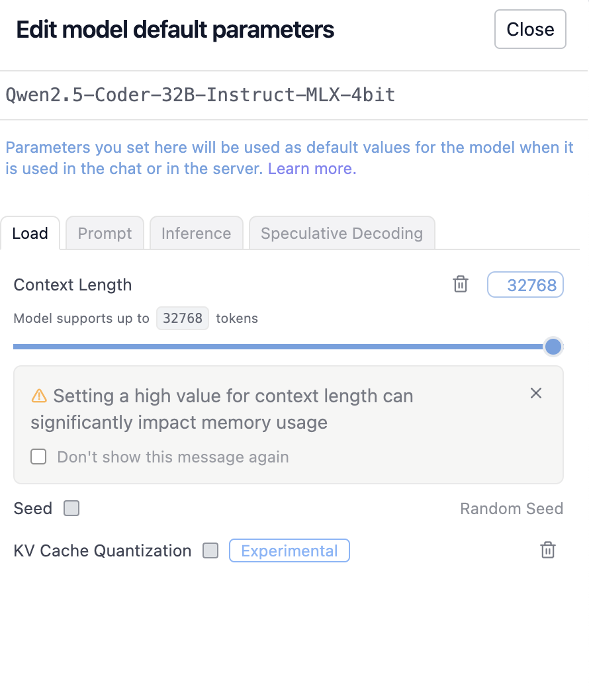Click the context length slider handle
Viewport: 589px width, 700px height.
coord(553,347)
